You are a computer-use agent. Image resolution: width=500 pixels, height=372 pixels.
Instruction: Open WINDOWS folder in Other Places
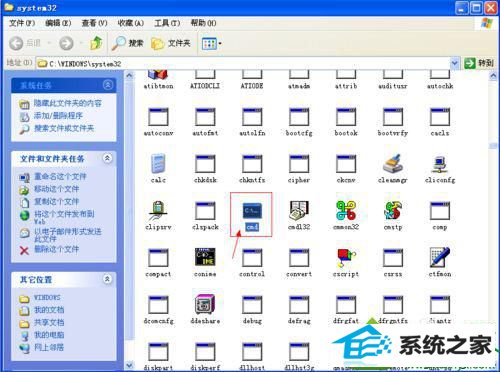point(47,297)
